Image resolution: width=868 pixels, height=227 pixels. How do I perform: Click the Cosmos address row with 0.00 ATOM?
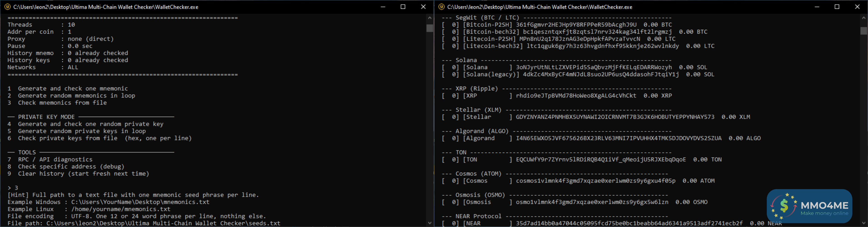pos(578,180)
